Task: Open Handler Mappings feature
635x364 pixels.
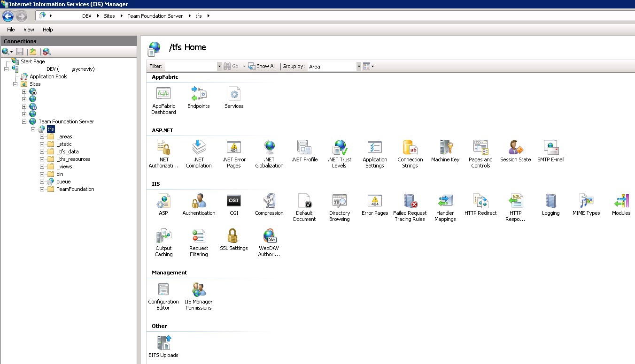Action: click(x=445, y=207)
